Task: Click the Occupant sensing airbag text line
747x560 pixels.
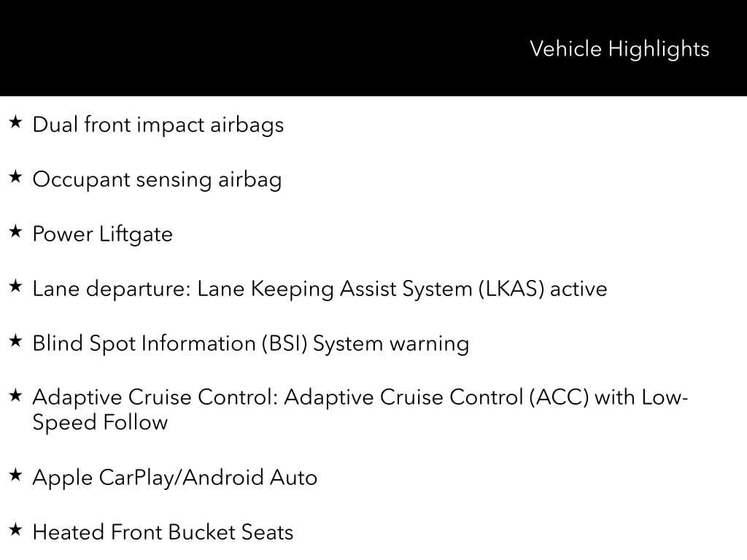Action: (157, 179)
